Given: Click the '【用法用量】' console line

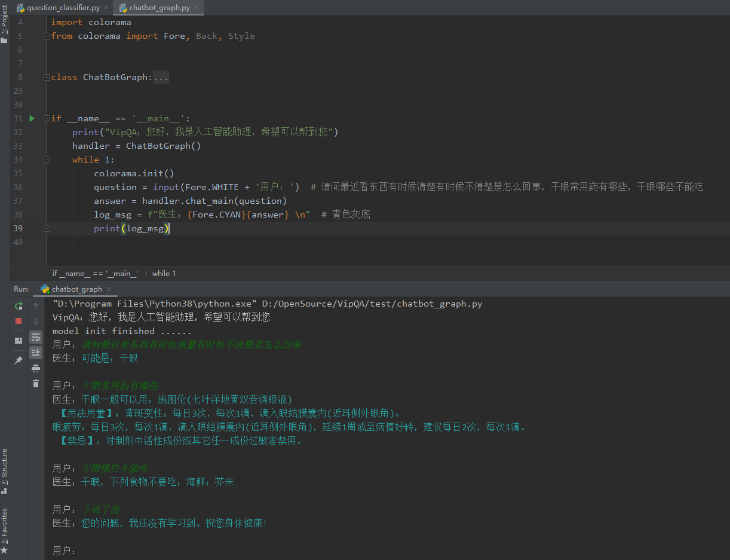Looking at the screenshot, I should pyautogui.click(x=230, y=413).
